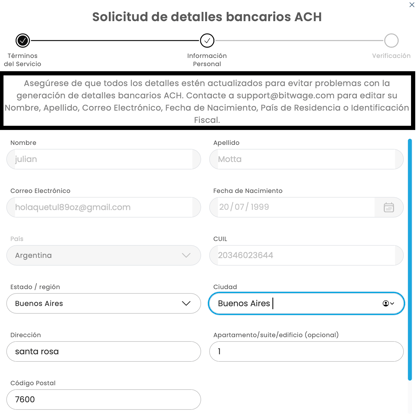Click the Correo Electrónico field
The height and width of the screenshot is (419, 418).
tap(104, 207)
